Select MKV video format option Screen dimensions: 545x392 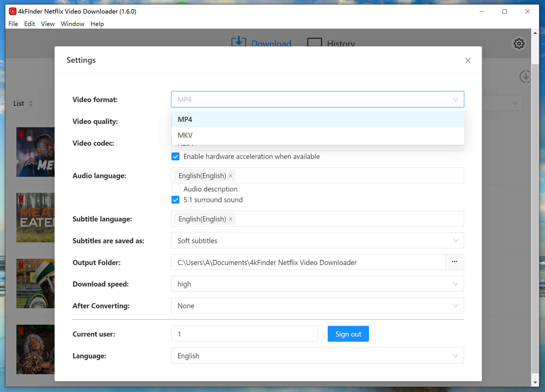317,135
